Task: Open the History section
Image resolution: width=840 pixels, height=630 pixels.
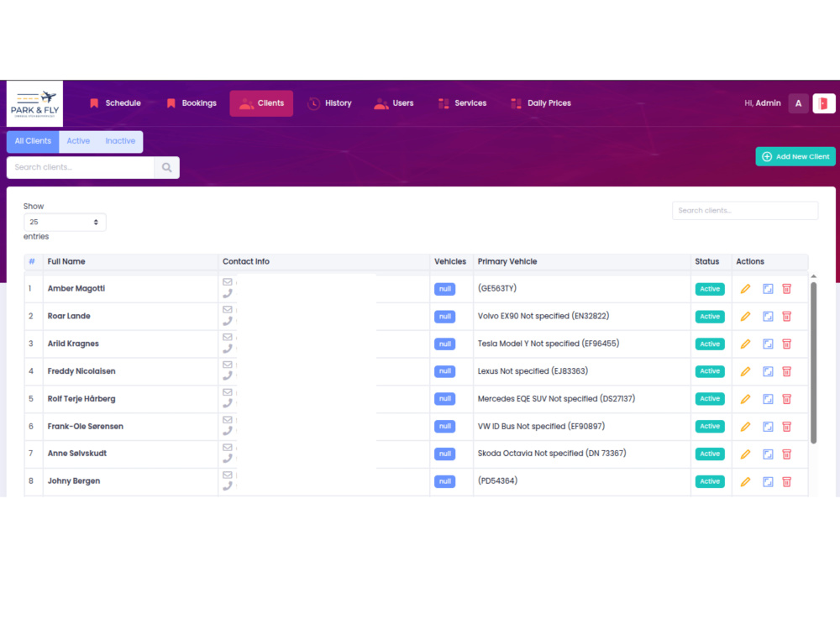Action: tap(329, 103)
